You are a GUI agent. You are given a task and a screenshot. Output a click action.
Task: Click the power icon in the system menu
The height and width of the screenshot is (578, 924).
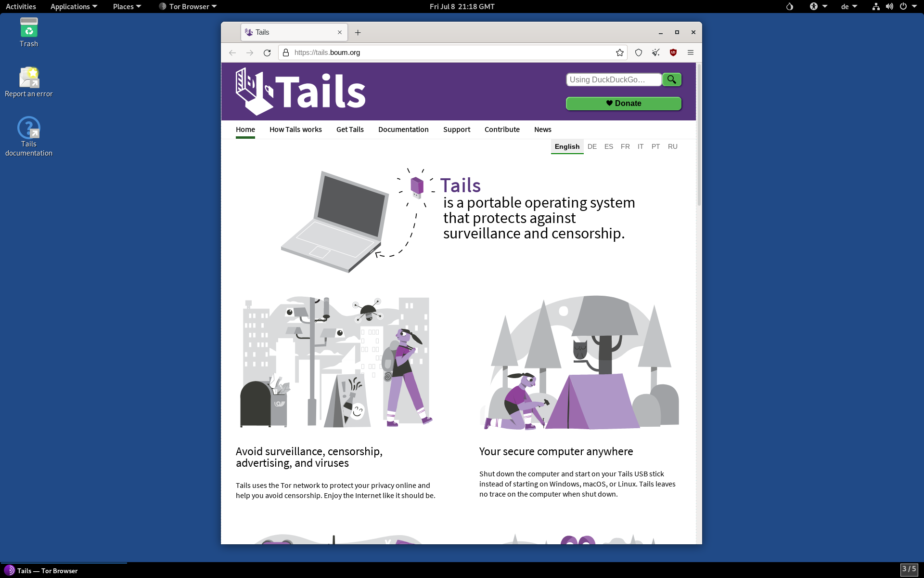coord(903,6)
